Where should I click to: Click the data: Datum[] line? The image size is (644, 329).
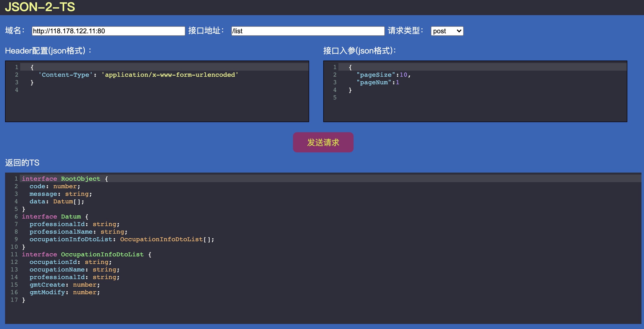57,202
